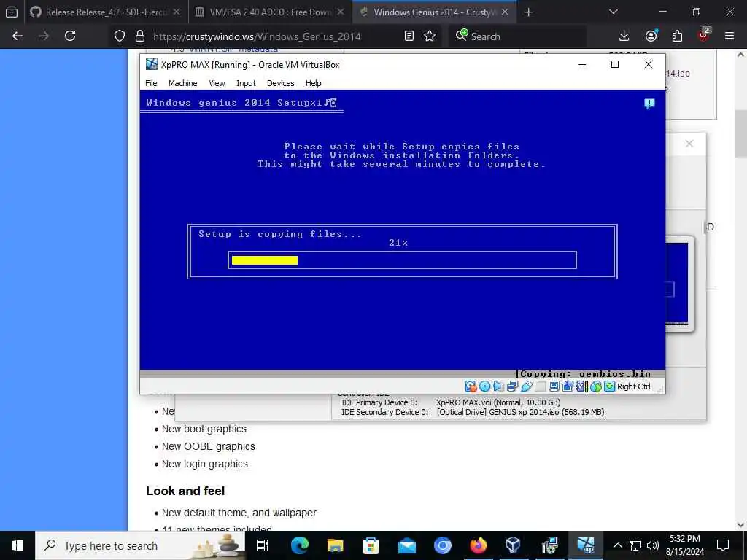Click the Windows taskbar search box

[141, 545]
